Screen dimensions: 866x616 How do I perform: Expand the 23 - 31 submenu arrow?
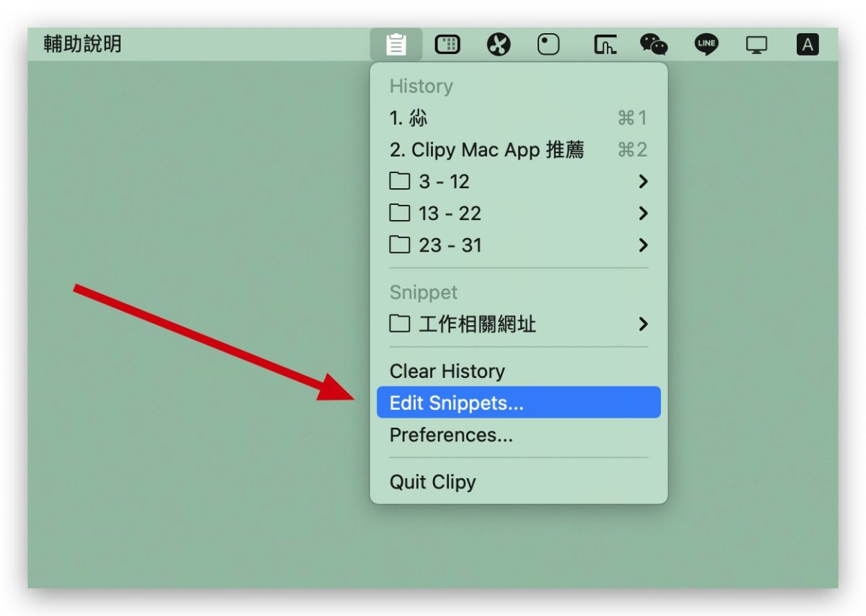643,245
